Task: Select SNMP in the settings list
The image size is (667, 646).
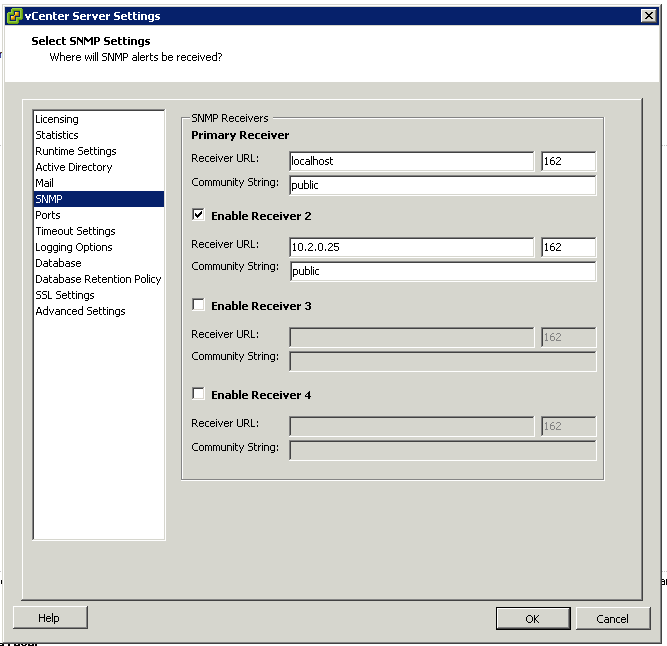Action: click(x=98, y=199)
